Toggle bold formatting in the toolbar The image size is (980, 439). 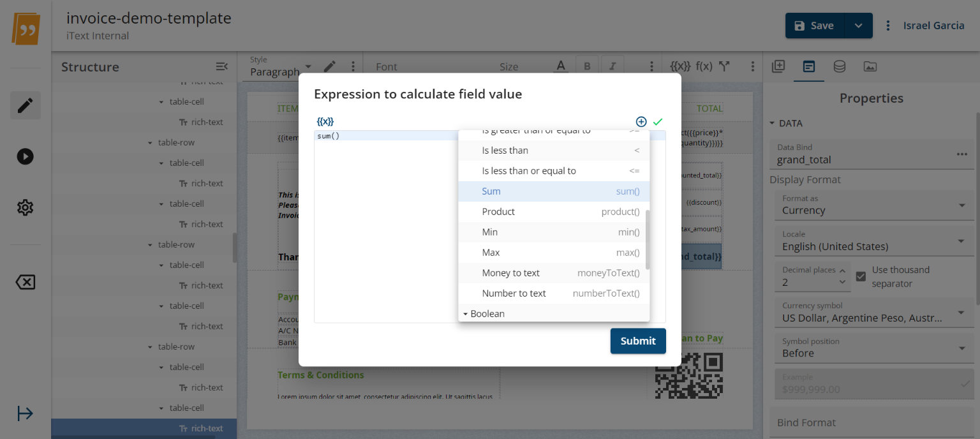(586, 64)
